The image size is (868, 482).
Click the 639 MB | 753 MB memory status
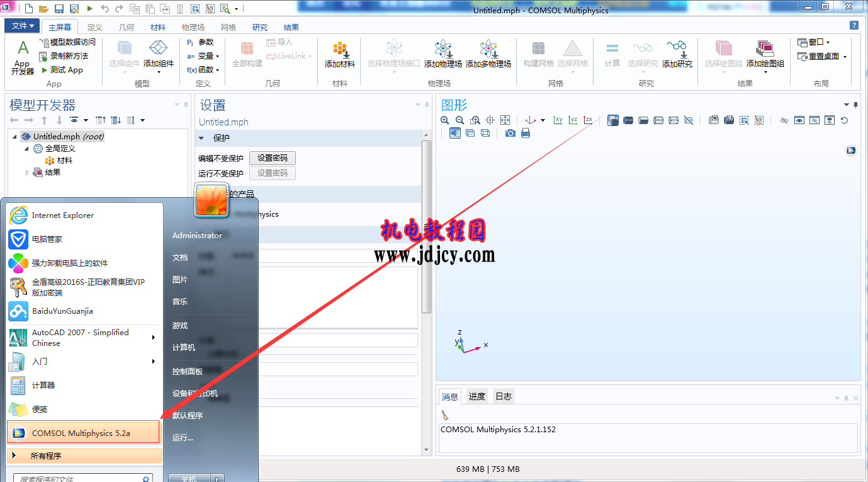point(488,469)
